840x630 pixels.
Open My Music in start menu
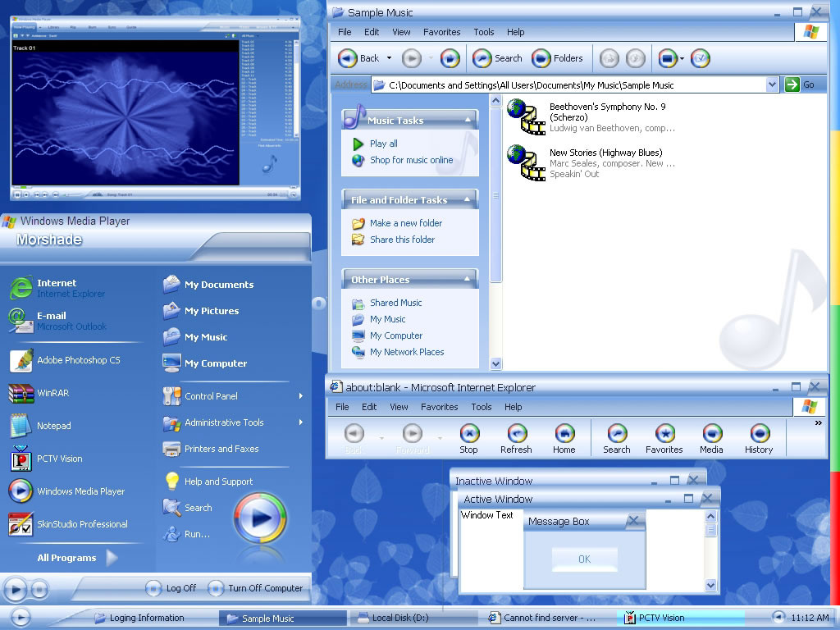coord(195,337)
